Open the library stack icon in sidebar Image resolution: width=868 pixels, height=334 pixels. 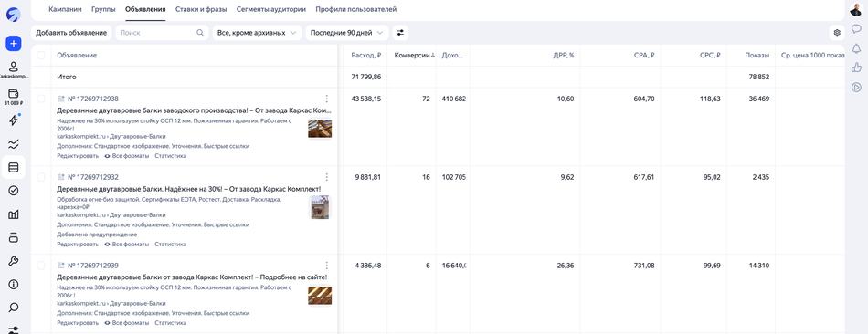point(14,238)
